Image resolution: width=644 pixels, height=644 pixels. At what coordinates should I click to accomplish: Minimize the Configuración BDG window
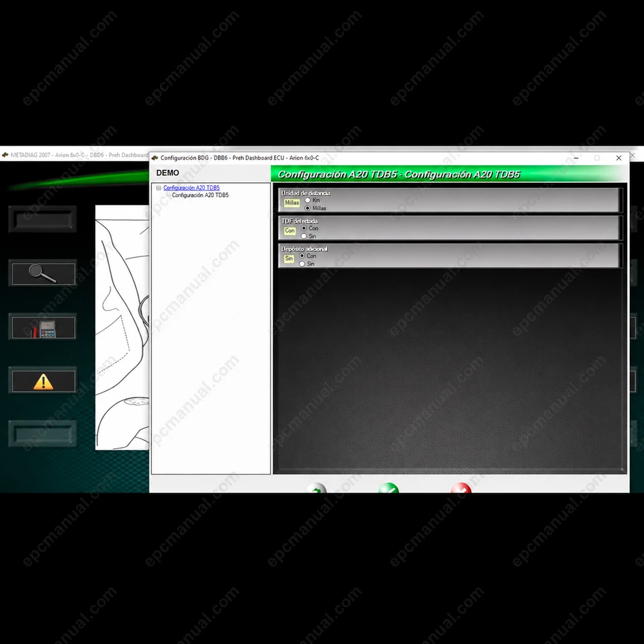576,158
